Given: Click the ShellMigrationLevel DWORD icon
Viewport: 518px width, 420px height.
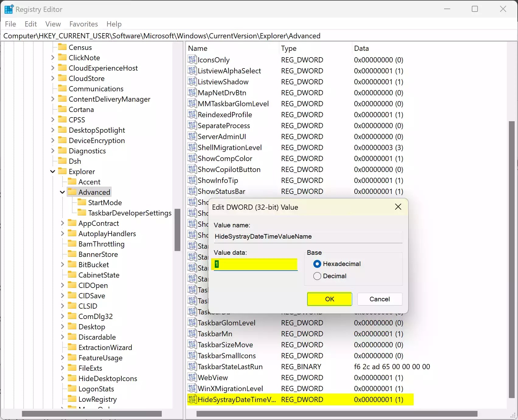Looking at the screenshot, I should [192, 147].
